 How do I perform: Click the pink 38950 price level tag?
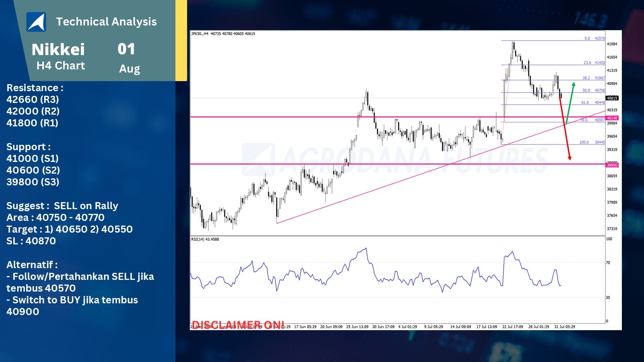(x=612, y=165)
